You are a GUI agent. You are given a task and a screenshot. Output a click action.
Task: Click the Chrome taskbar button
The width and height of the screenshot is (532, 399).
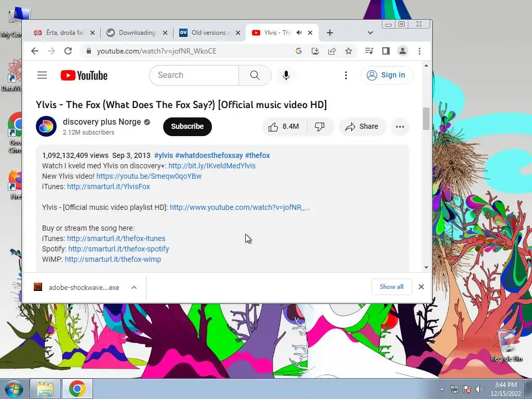tap(77, 389)
